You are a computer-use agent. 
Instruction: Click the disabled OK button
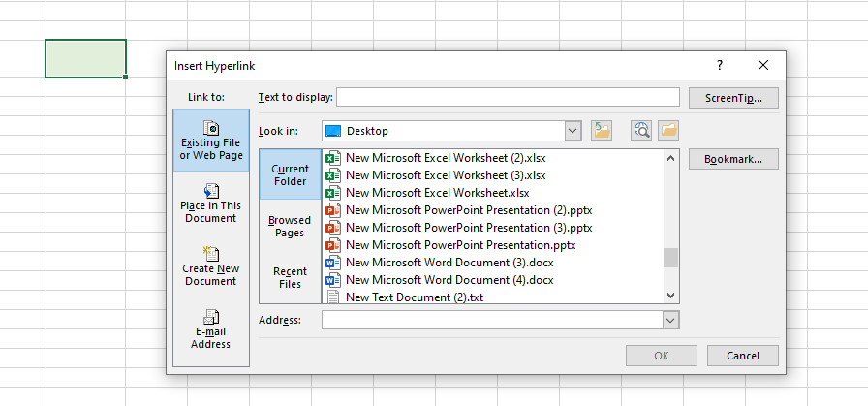coord(662,356)
